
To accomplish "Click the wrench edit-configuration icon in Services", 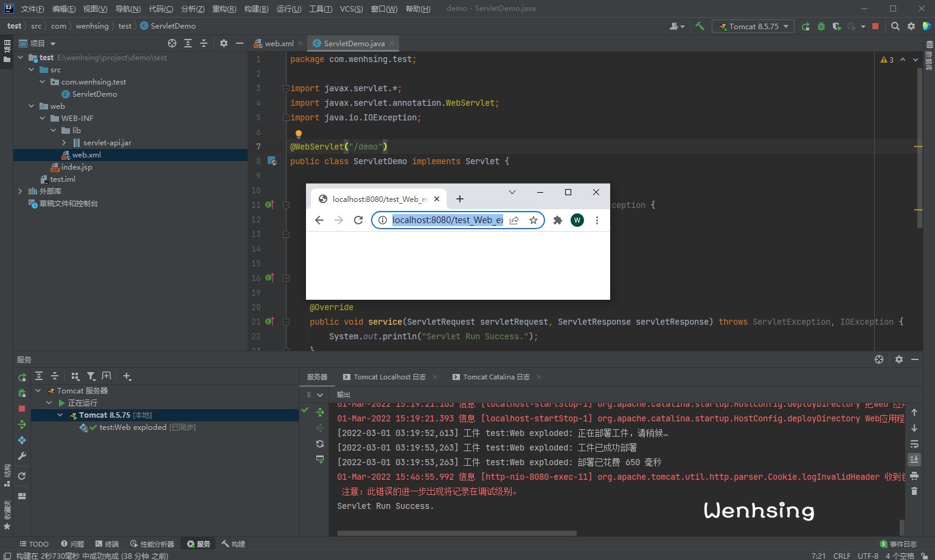I will (x=22, y=456).
